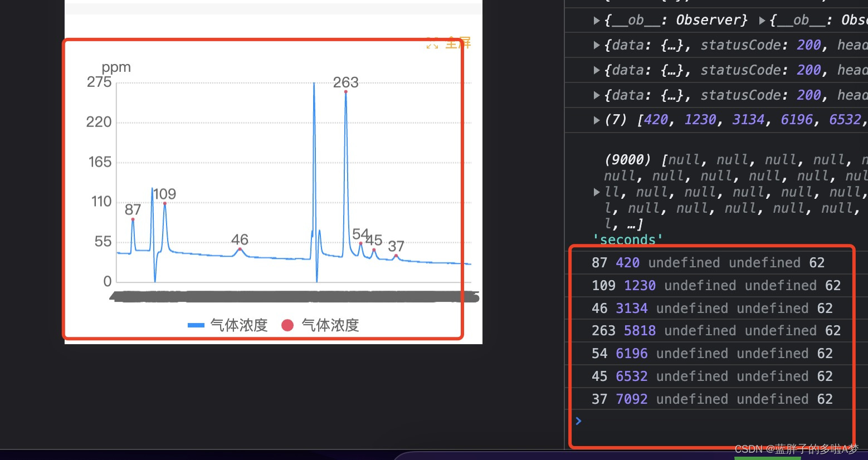Click the 54 peak marker on chart
The width and height of the screenshot is (868, 460).
pos(360,243)
